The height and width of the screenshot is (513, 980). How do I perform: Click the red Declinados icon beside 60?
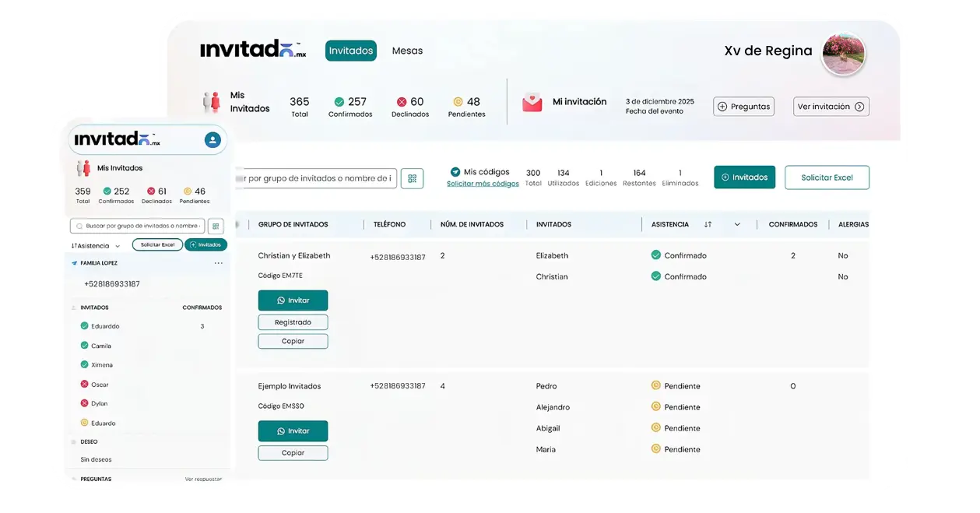[x=402, y=102]
